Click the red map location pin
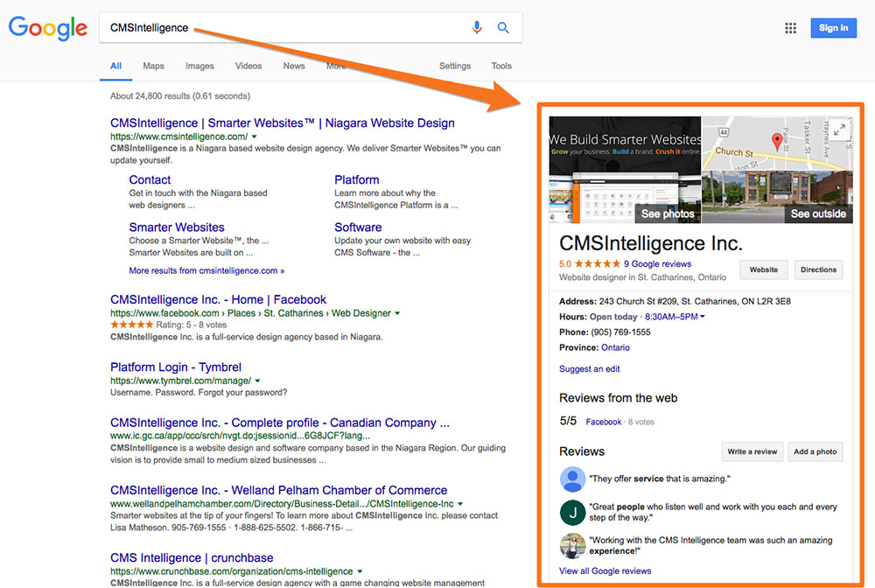The width and height of the screenshot is (875, 588). coord(777,142)
